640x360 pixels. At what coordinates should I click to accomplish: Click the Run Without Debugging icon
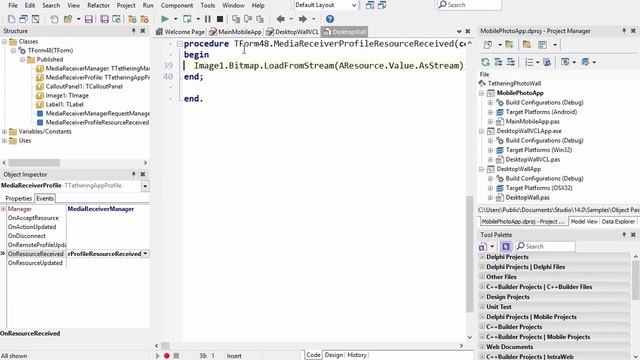coord(187,19)
